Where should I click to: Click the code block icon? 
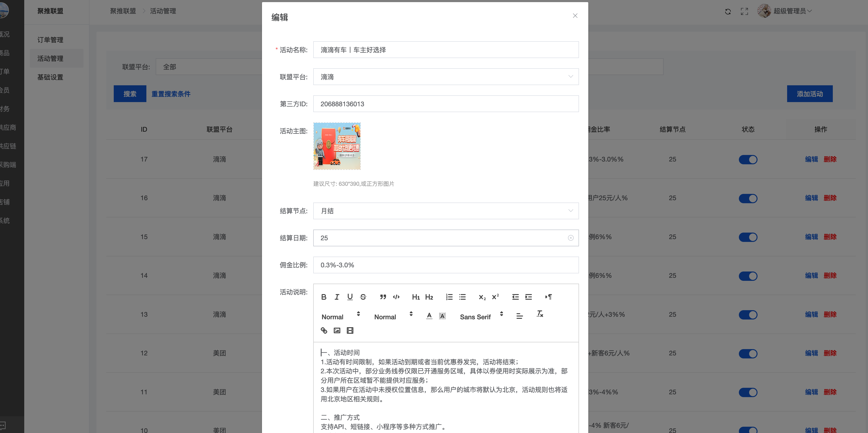coord(396,297)
